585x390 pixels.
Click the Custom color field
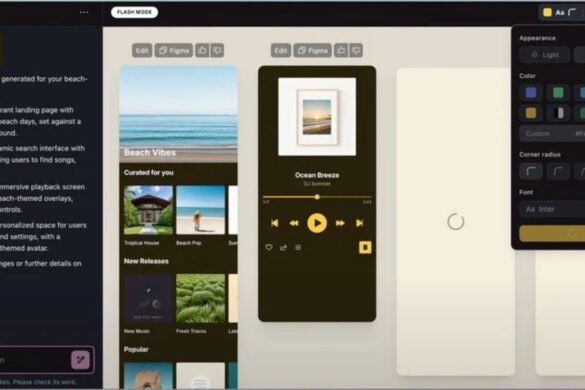coord(552,134)
